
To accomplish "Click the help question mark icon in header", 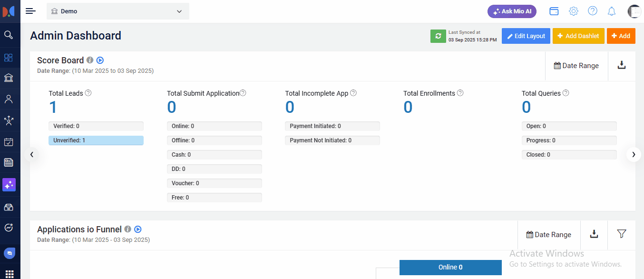I will coord(593,11).
